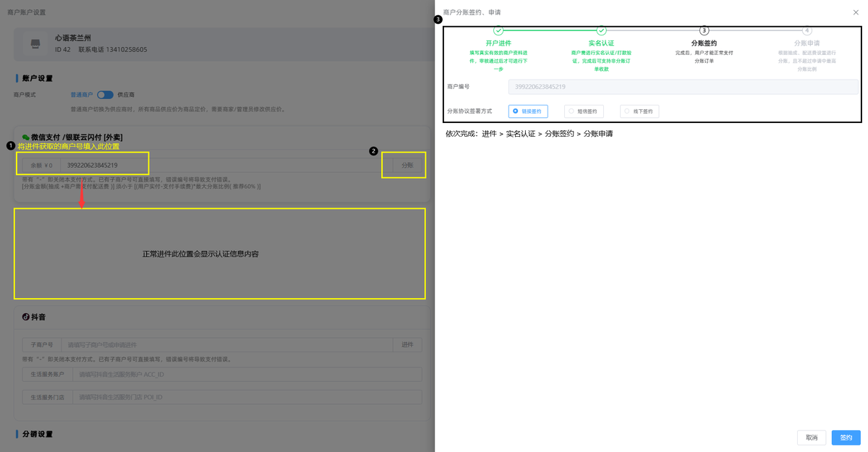Click the 实名认证 step checkmark circle
Image resolution: width=868 pixels, height=452 pixels.
[601, 30]
